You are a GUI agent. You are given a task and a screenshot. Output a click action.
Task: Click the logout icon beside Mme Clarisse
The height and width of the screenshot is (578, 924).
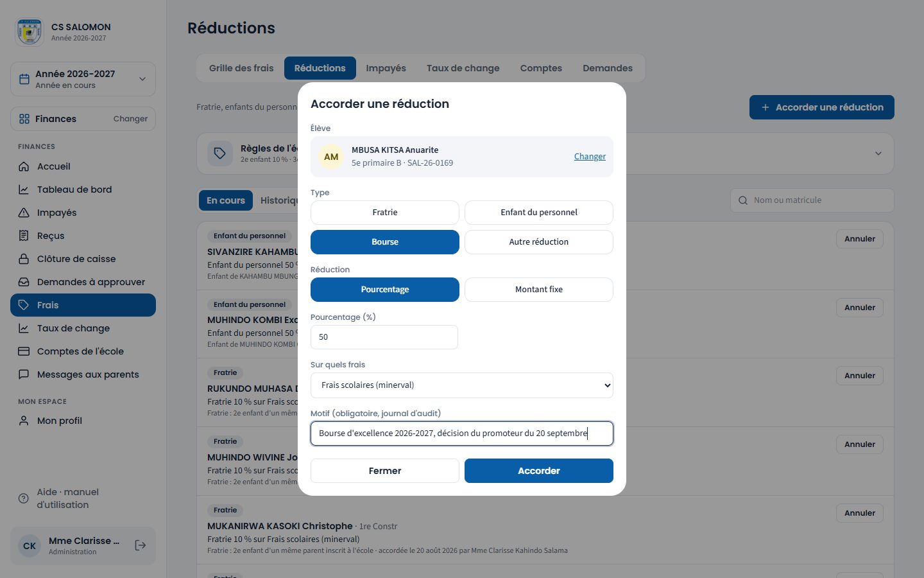point(141,545)
